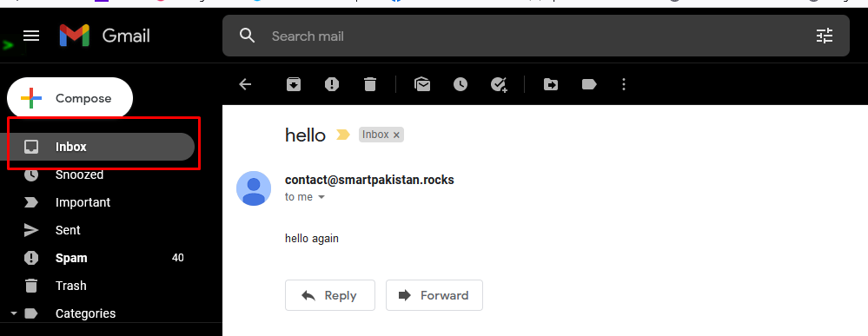Screen dimensions: 868x336
Task: Click the Reply button
Action: (330, 295)
